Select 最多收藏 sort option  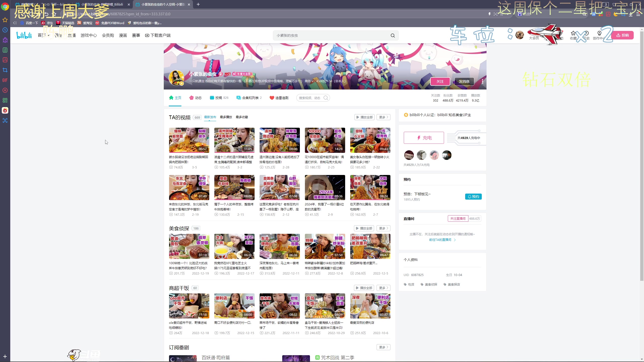(242, 117)
